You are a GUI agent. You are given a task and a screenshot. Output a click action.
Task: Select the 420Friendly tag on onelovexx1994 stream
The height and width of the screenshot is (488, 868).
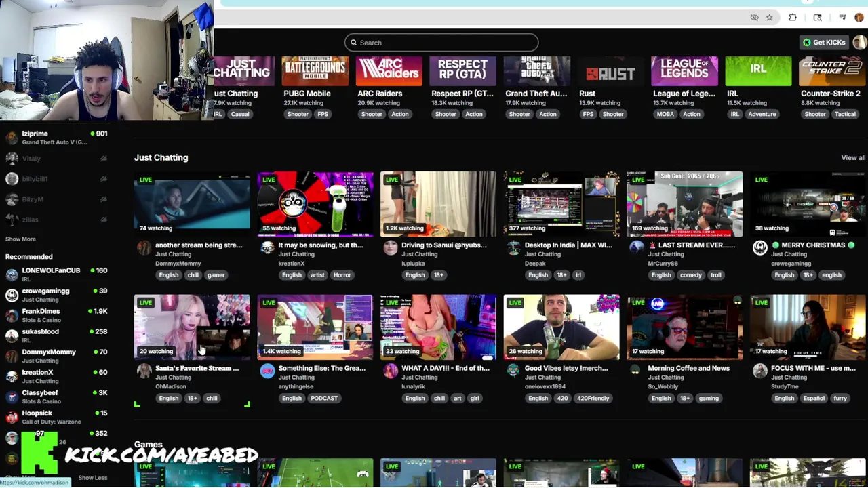click(593, 399)
